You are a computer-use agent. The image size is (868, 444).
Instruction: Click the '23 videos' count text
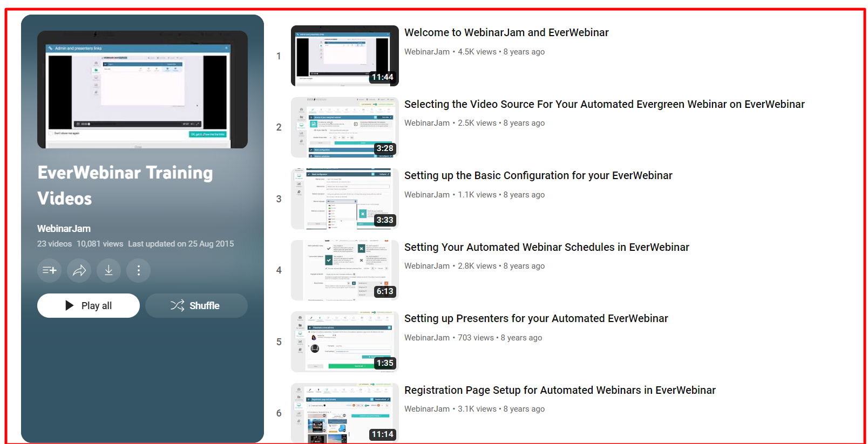[55, 244]
